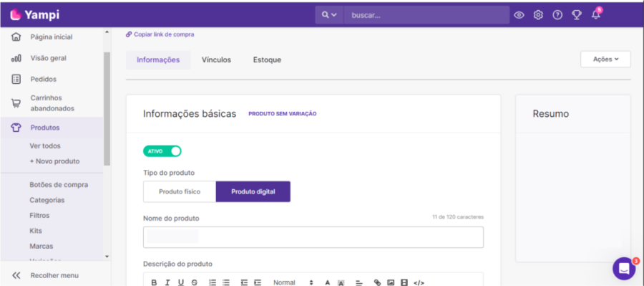The height and width of the screenshot is (286, 644).
Task: Click the Nome do produto field
Action: pos(313,237)
